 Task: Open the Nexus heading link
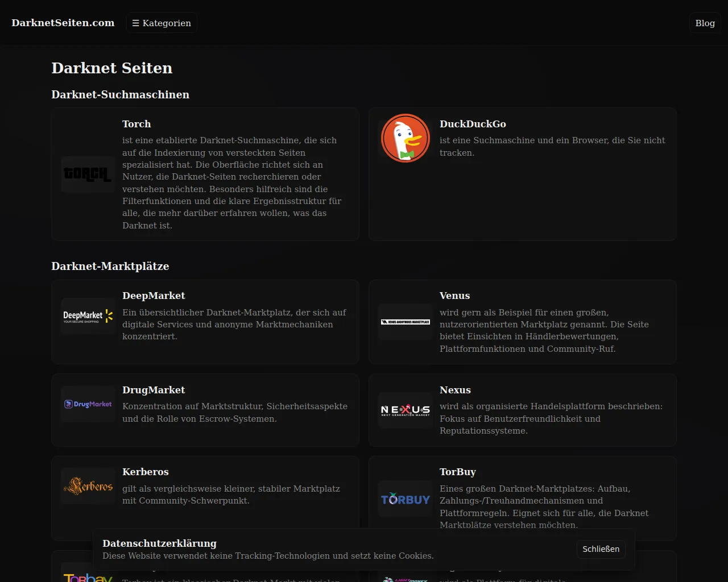tap(455, 390)
